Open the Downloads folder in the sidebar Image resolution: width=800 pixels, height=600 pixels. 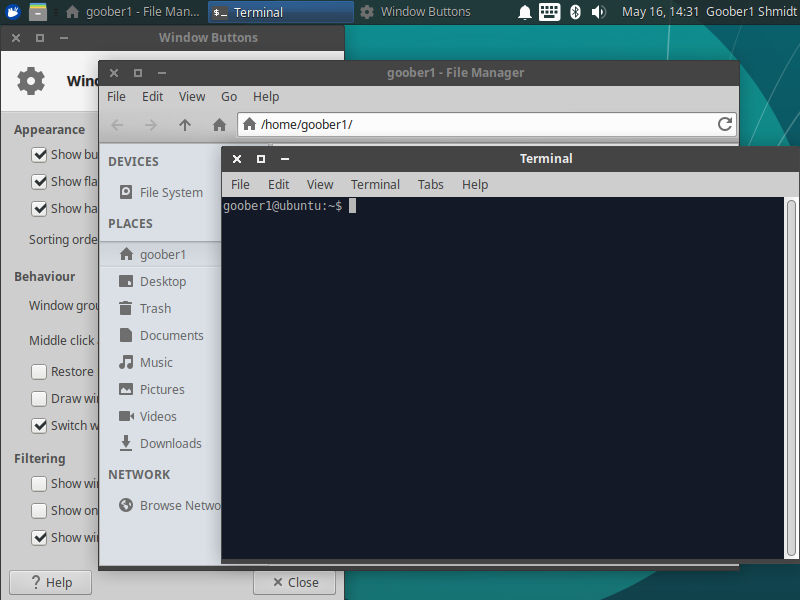coord(170,444)
